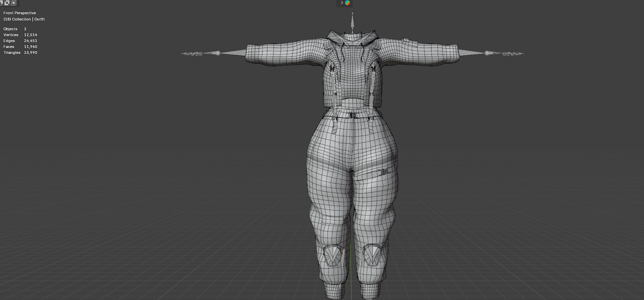This screenshot has width=644, height=300.
Task: Click the "Front Perspective" view label
Action: pos(19,13)
